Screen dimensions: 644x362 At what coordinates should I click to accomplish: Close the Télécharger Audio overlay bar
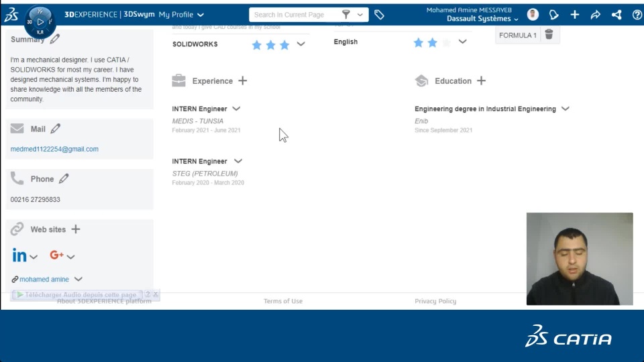[x=156, y=294]
